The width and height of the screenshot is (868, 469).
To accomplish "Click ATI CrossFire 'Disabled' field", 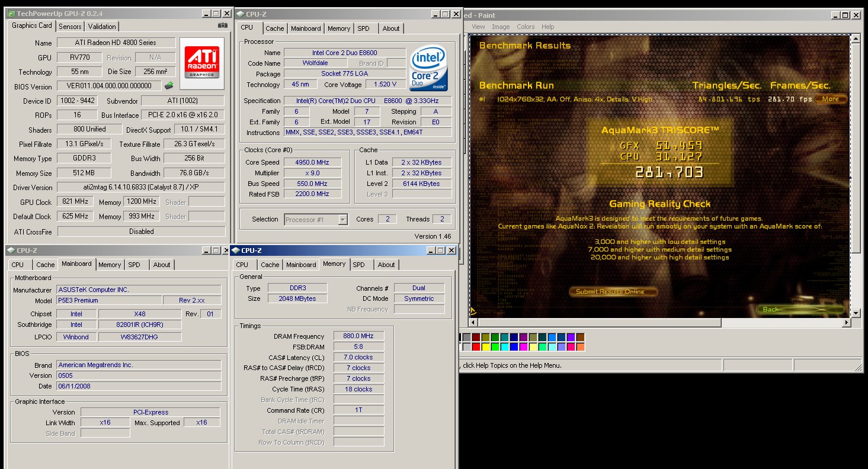I will [x=141, y=232].
